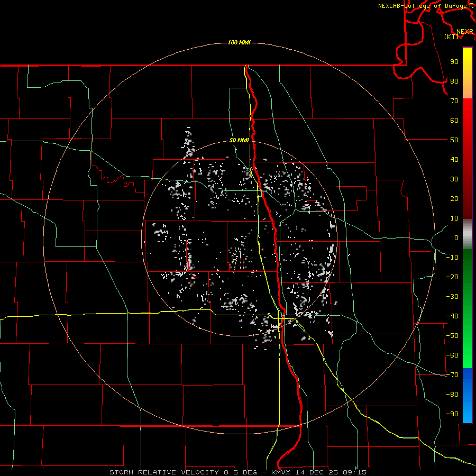Click the 14 DEC 25 date text
This screenshot has width=476, height=476.
coord(317,472)
